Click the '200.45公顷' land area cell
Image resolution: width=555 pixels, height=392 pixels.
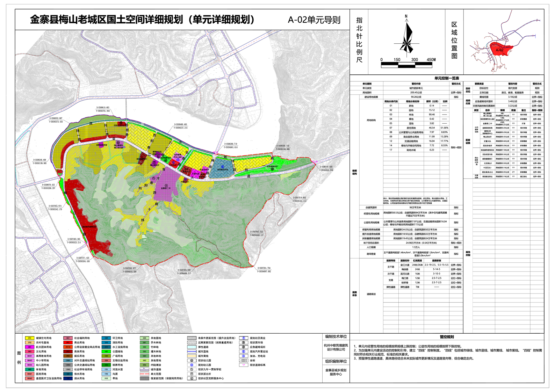coord(416,93)
